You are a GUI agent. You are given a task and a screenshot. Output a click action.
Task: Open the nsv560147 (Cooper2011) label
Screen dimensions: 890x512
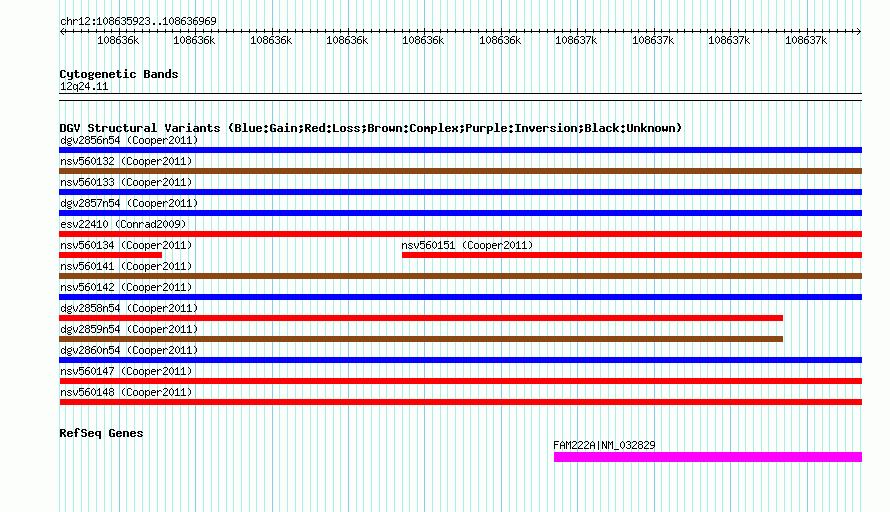(126, 371)
